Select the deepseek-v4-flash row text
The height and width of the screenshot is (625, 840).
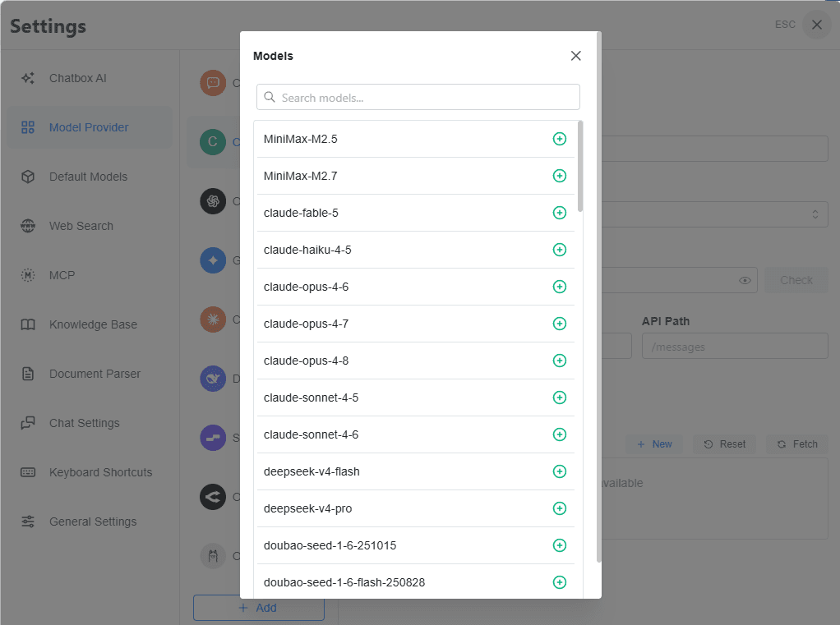(x=312, y=471)
